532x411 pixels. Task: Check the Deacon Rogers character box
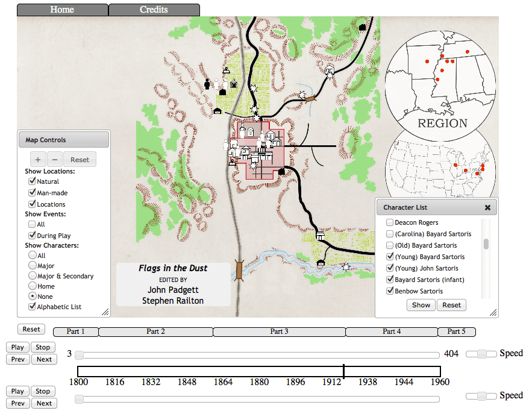click(389, 222)
